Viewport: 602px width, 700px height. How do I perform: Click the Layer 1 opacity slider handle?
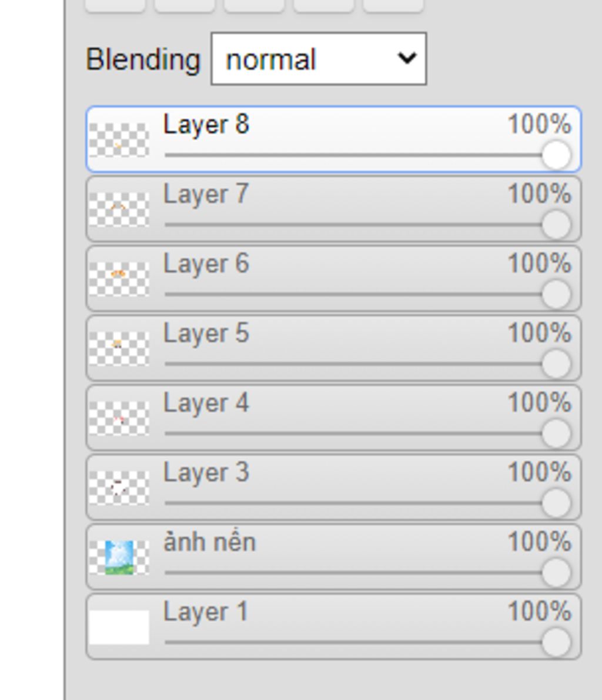[556, 642]
